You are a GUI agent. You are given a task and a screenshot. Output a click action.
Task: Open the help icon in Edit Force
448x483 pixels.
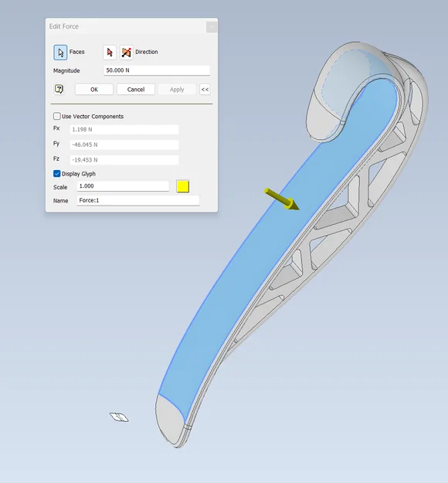pos(59,90)
